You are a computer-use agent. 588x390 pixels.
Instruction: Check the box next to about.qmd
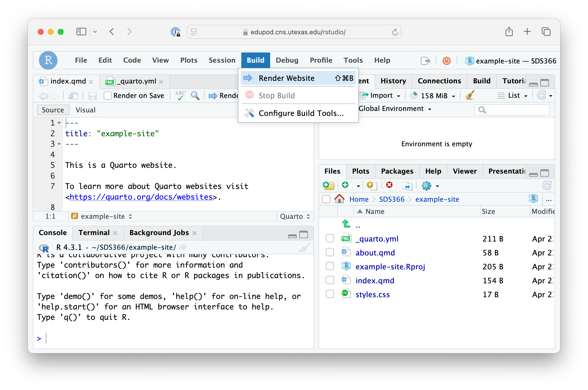(x=330, y=252)
